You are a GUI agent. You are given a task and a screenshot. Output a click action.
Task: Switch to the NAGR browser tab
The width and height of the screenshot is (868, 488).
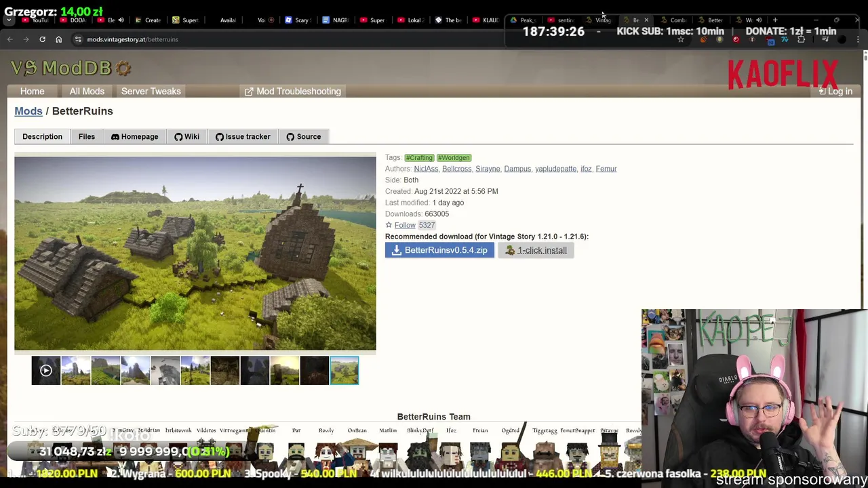coord(335,20)
